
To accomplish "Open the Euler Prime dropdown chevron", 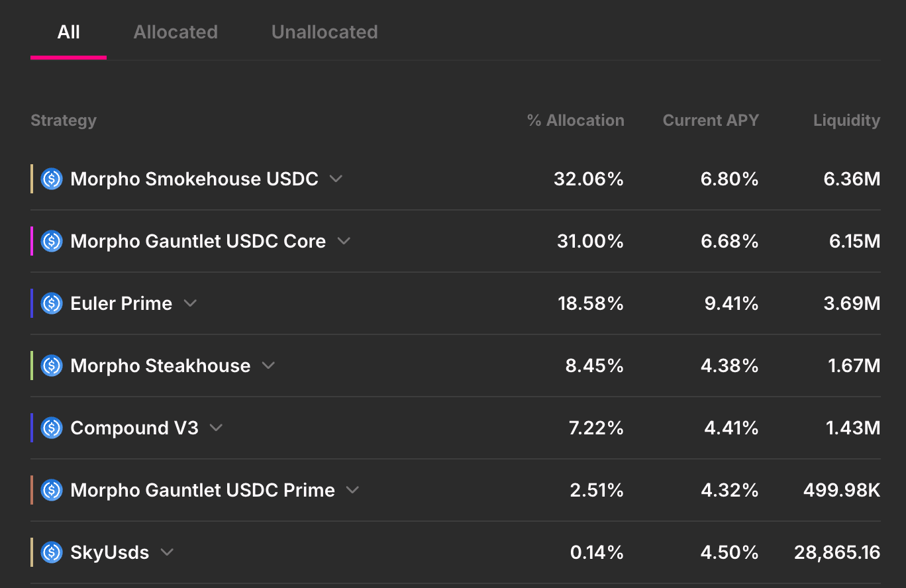I will [190, 303].
